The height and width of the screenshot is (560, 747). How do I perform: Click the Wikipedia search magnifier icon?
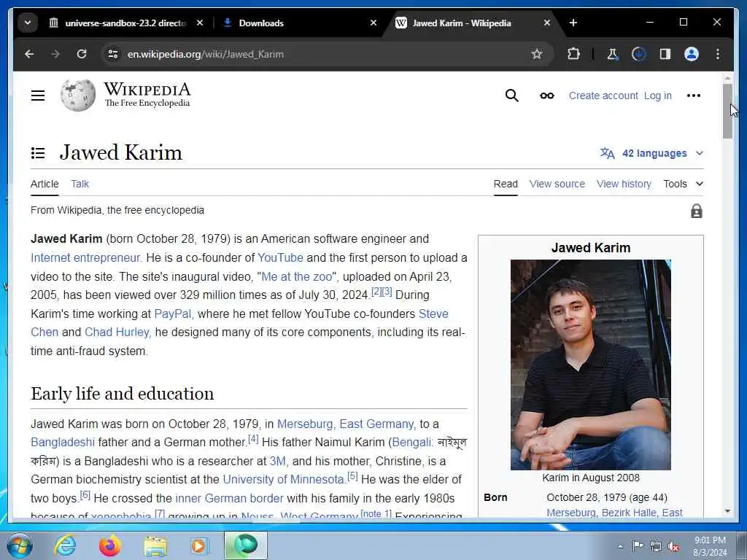[511, 96]
